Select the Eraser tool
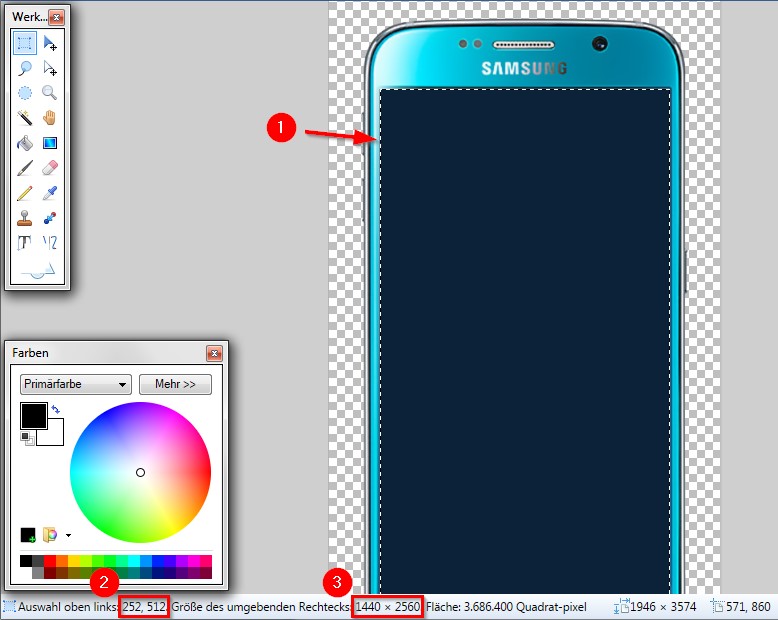This screenshot has width=778, height=620. point(50,168)
